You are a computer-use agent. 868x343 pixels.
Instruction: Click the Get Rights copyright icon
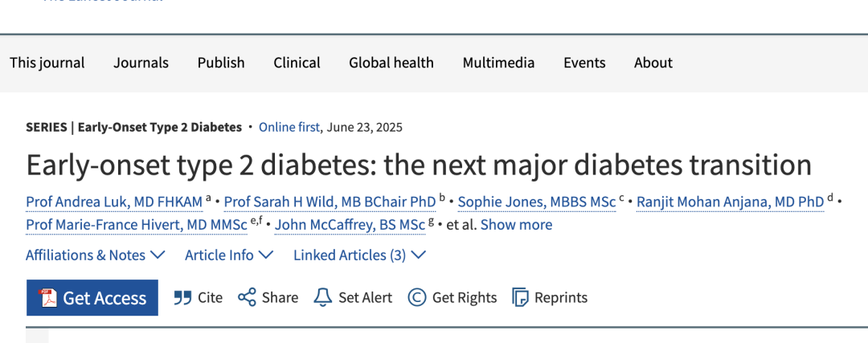click(417, 298)
